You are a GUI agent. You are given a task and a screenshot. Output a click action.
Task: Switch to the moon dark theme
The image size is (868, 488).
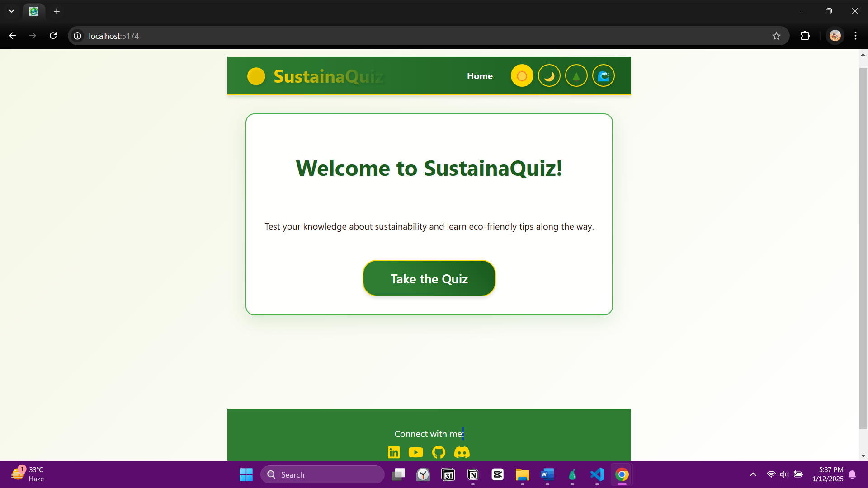coord(549,76)
